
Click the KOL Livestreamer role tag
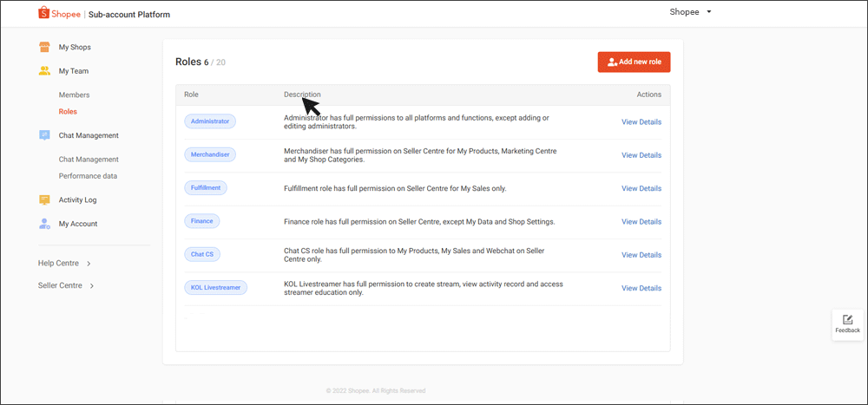(216, 288)
